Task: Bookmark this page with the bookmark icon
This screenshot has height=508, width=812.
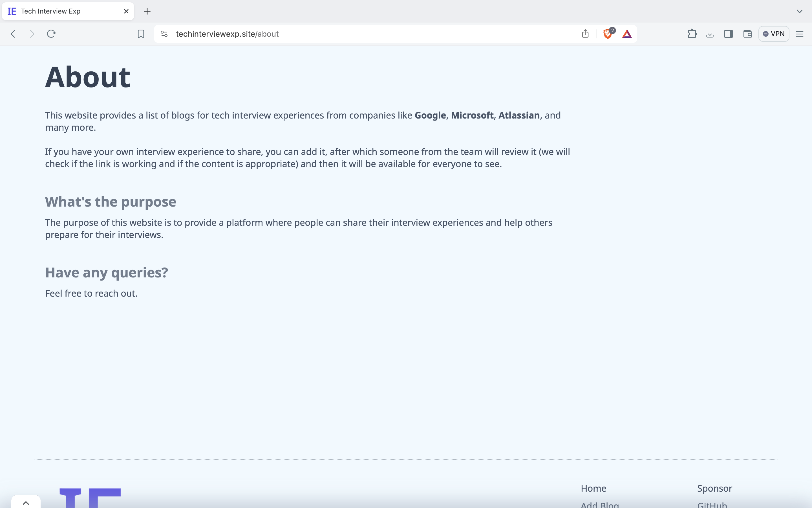Action: pyautogui.click(x=141, y=34)
